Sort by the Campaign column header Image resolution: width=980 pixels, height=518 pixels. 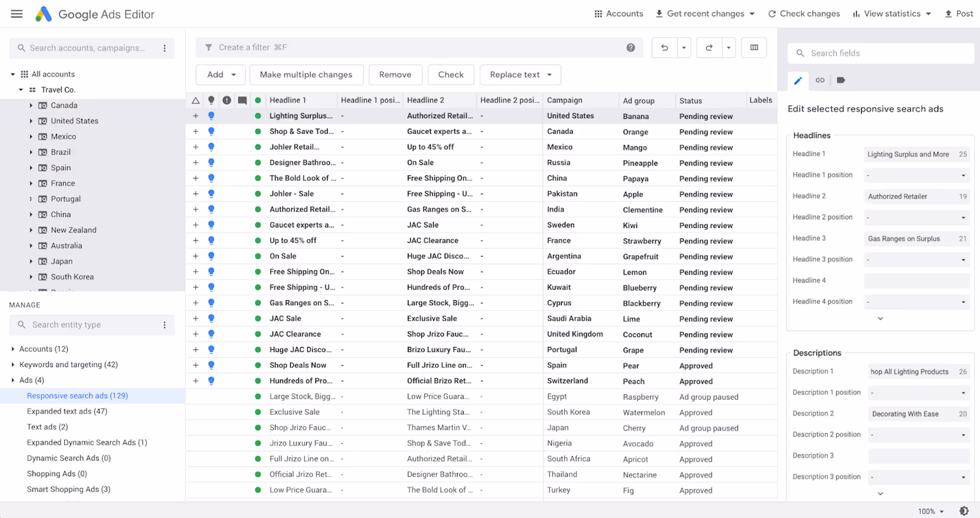565,101
